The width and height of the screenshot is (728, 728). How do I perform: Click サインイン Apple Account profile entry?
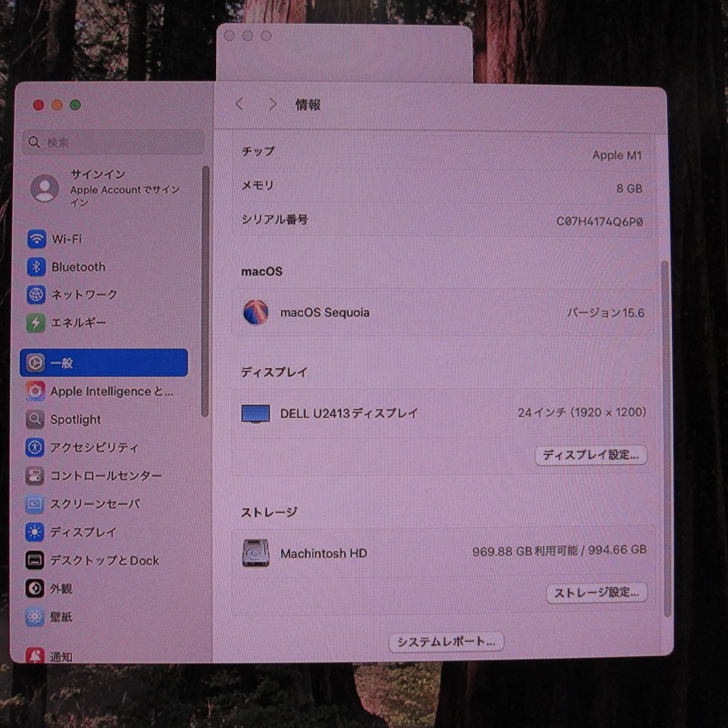106,188
